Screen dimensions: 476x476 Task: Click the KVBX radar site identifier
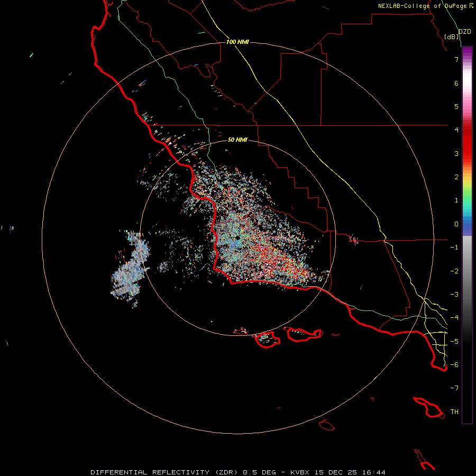tap(300, 472)
